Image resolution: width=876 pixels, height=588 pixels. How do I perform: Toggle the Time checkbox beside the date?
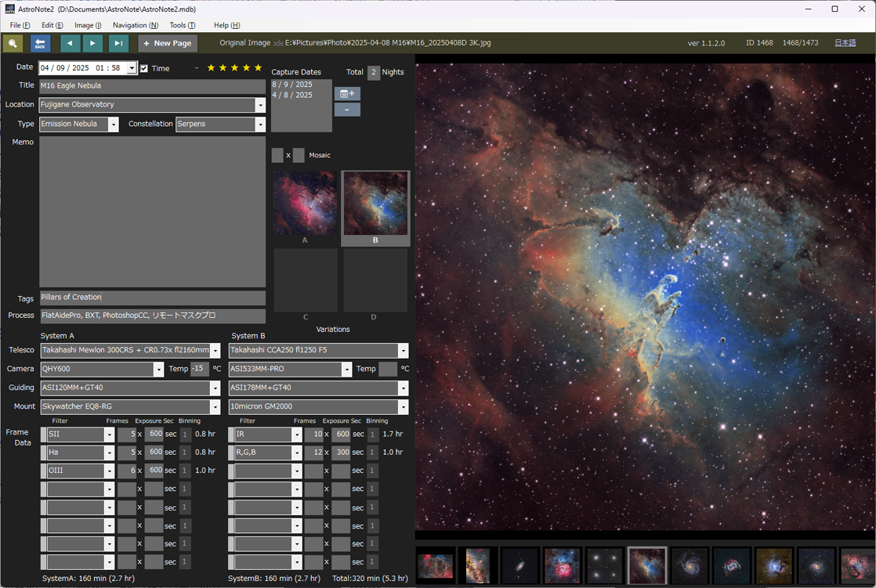(143, 68)
